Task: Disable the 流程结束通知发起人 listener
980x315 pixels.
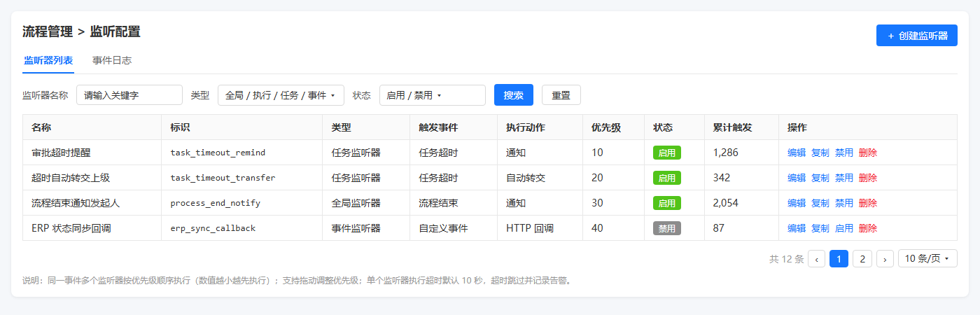Action: pyautogui.click(x=844, y=203)
